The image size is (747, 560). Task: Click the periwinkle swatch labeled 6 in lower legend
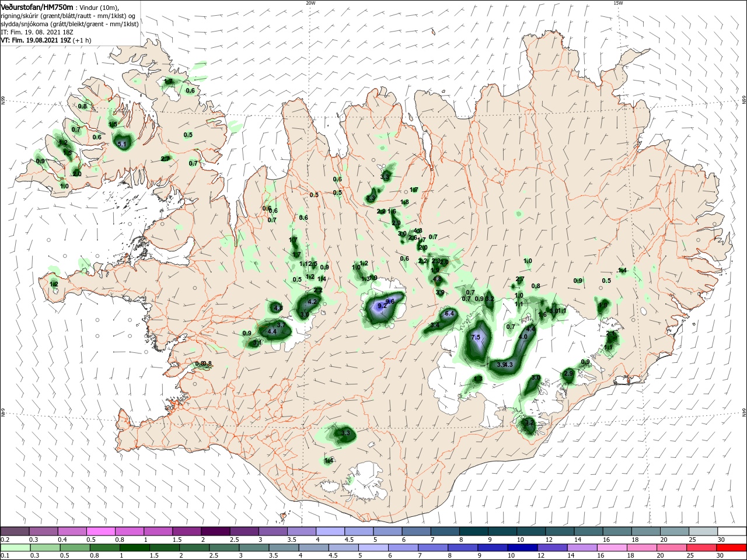(402, 548)
